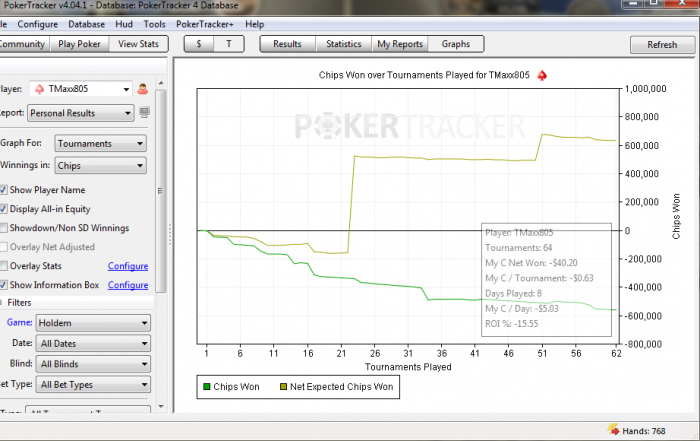
Task: Open the Hud menu
Action: coord(124,25)
